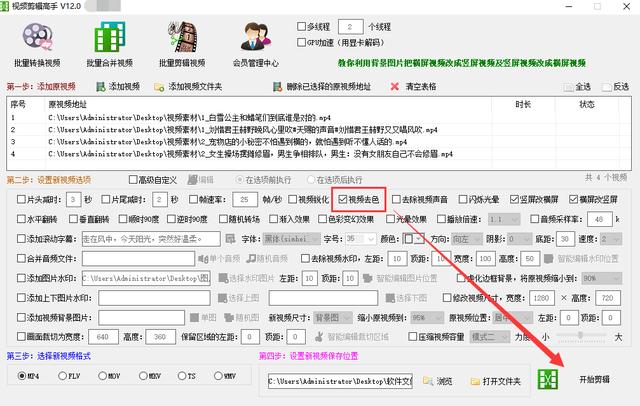Open the 批量转换视频 tool icon
640x406 pixels.
click(x=37, y=37)
